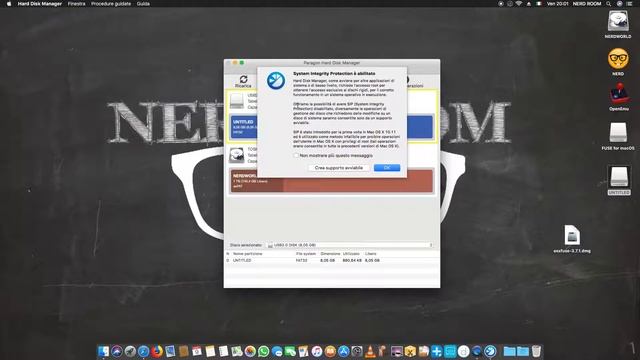The image size is (640, 360).
Task: Click the dialog's Hard Disk Manager logo
Action: (276, 80)
